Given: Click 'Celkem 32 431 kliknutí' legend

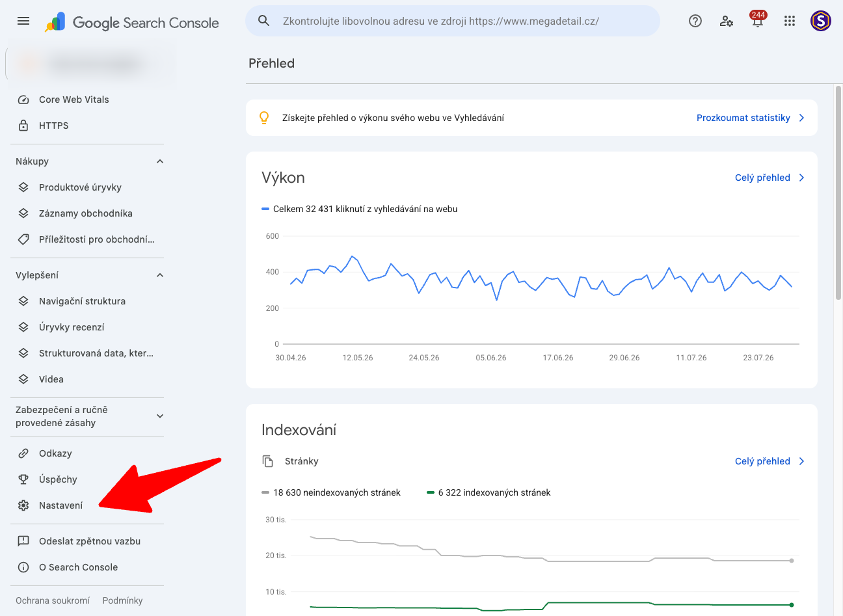Looking at the screenshot, I should [x=360, y=209].
